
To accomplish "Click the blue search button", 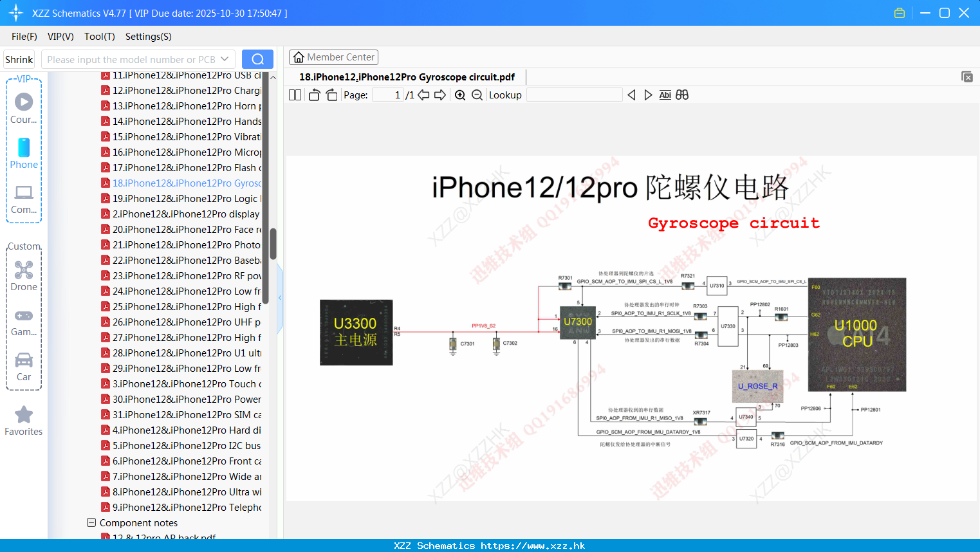I will tap(257, 59).
